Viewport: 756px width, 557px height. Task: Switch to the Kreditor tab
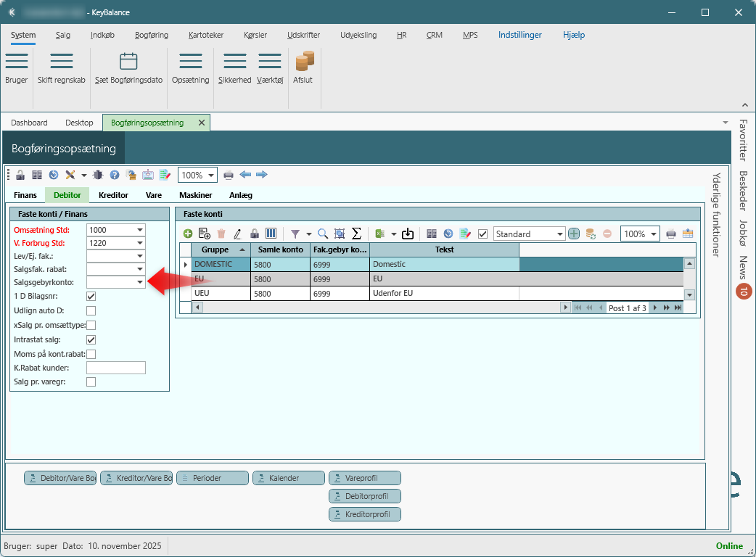pos(113,195)
